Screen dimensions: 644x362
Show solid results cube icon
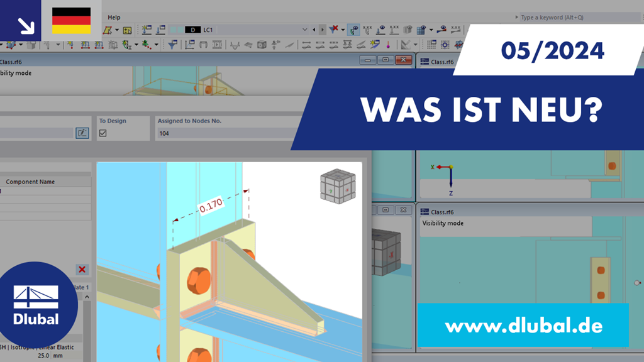262,45
